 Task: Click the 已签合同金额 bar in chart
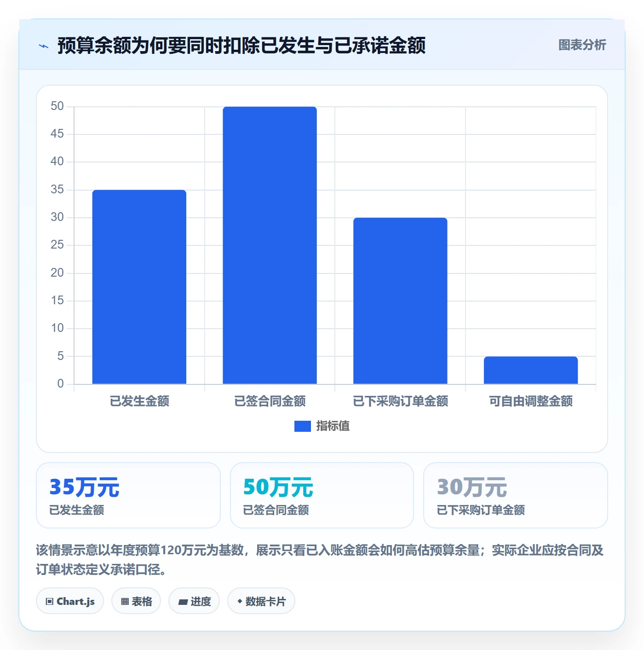click(270, 245)
